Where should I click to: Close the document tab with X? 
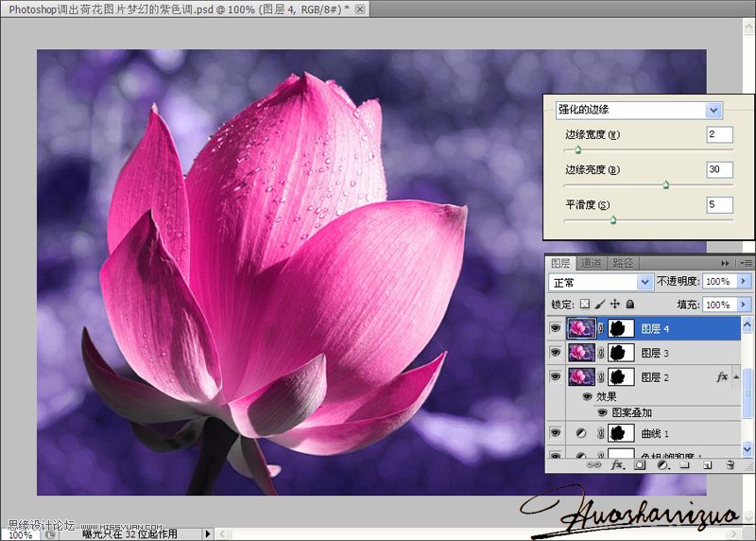pyautogui.click(x=360, y=9)
